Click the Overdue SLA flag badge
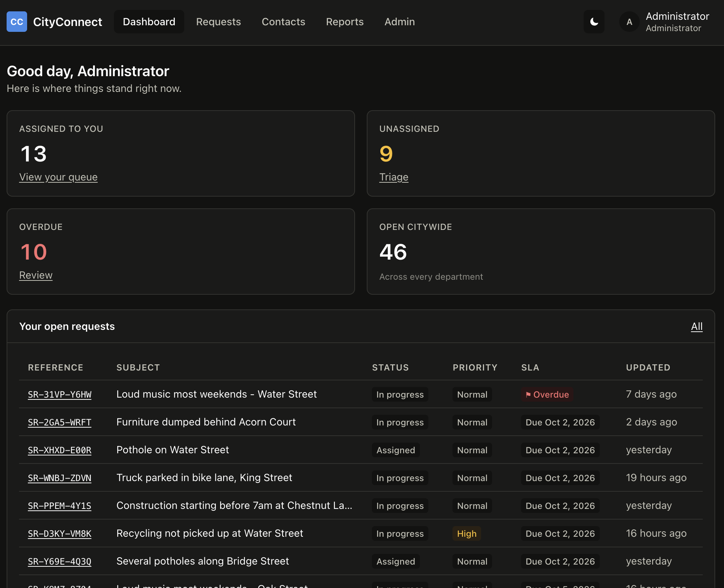This screenshot has height=588, width=724. (547, 394)
